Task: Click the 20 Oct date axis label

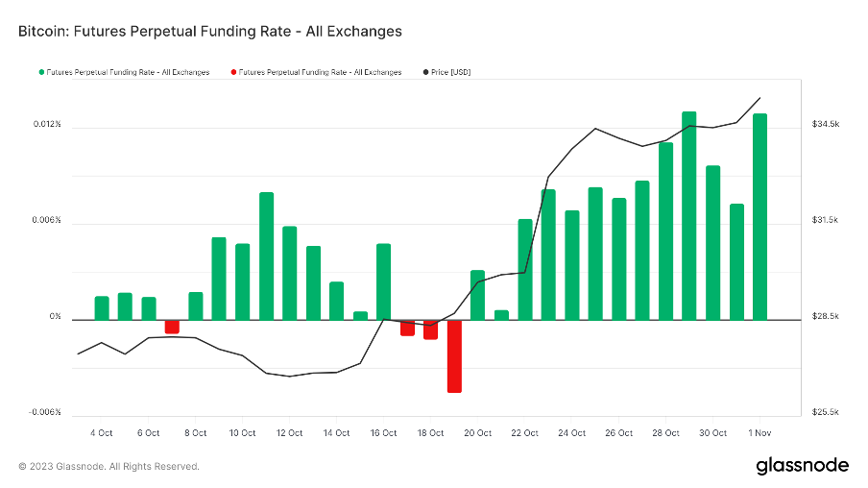Action: point(477,433)
